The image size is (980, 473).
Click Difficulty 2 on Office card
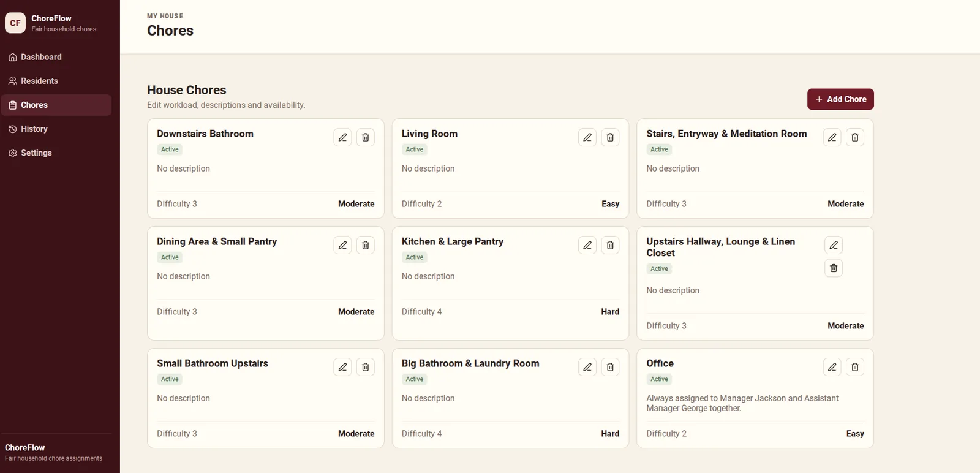[x=666, y=434]
